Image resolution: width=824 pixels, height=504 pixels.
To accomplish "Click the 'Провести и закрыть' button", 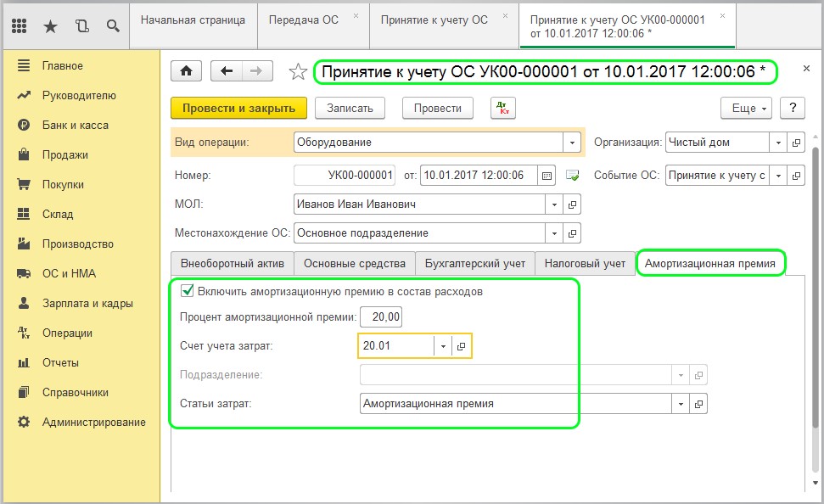I will point(238,108).
